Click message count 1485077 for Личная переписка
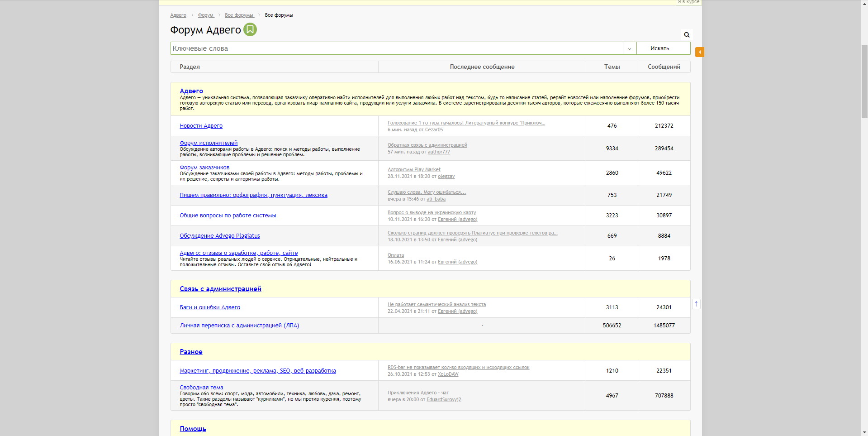 pyautogui.click(x=664, y=326)
